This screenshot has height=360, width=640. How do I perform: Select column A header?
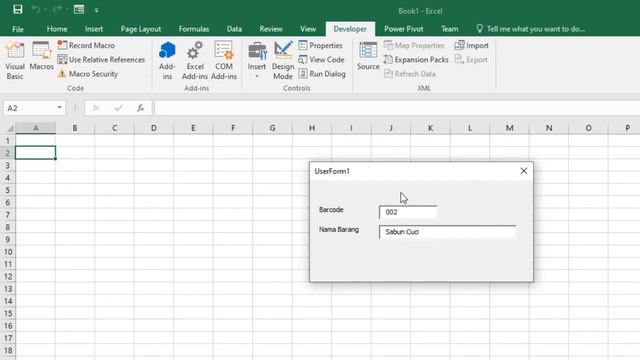tap(36, 128)
